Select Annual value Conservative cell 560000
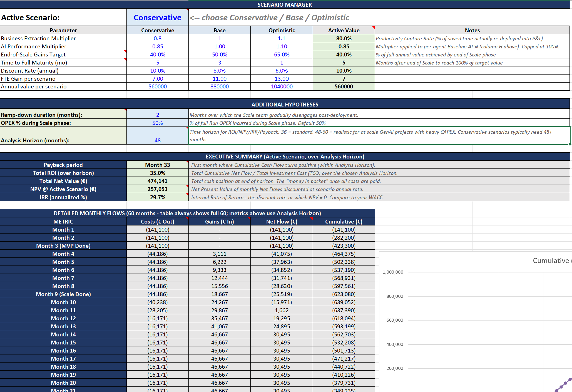This screenshot has width=572, height=392. tap(158, 86)
